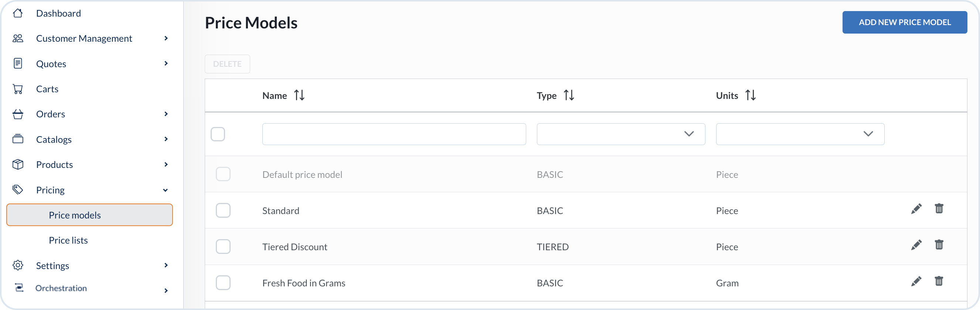The height and width of the screenshot is (310, 980).
Task: Tick the checkbox for Standard price model
Action: click(x=223, y=210)
